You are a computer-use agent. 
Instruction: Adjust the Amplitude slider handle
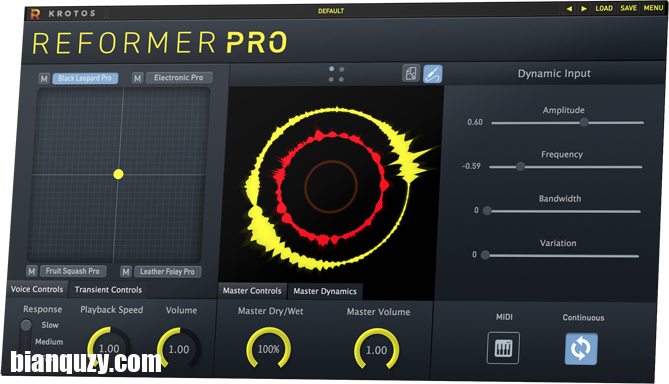[584, 122]
